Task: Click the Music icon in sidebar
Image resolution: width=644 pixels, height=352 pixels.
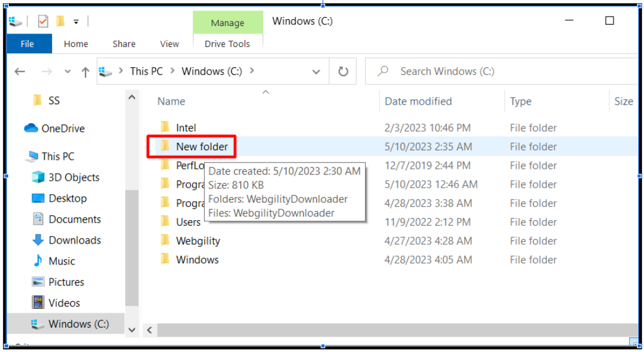Action: tap(38, 261)
